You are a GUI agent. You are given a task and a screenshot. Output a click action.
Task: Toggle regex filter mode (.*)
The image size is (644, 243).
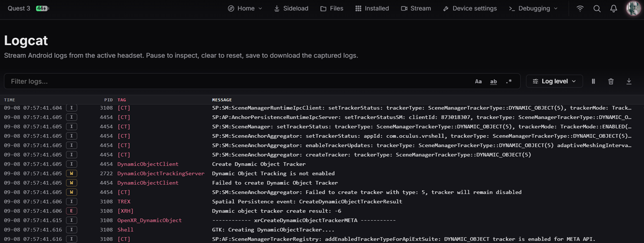click(509, 82)
